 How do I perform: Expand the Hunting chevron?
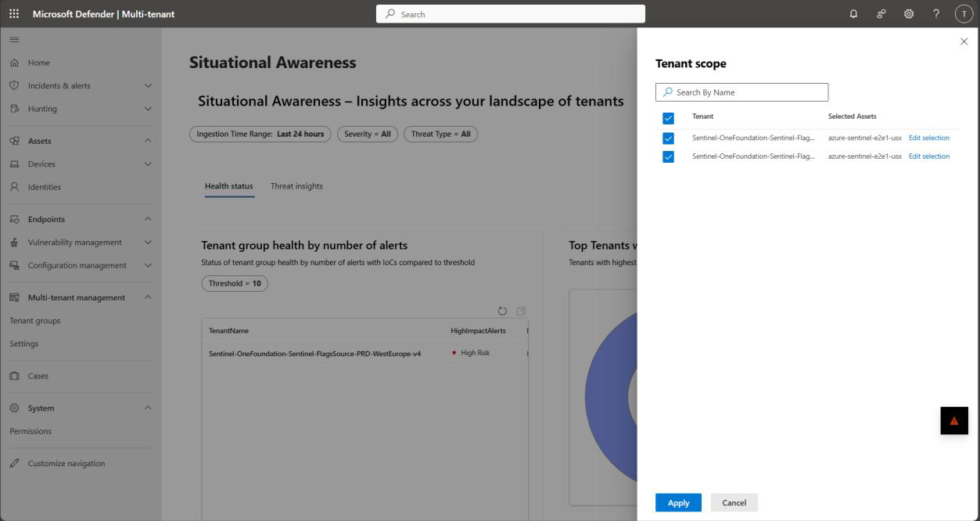[148, 109]
